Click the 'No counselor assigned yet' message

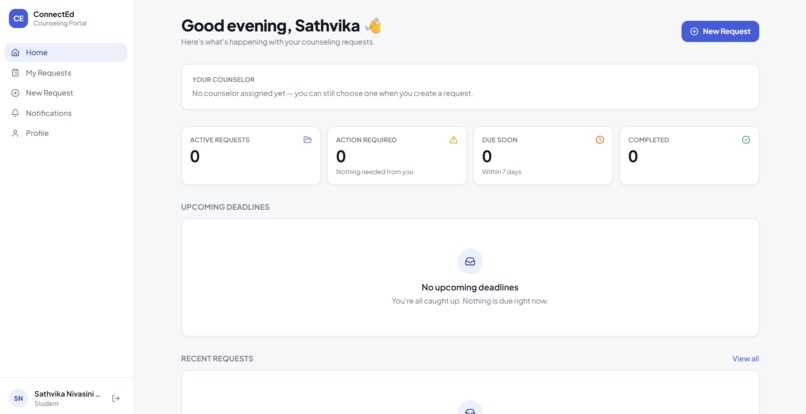coord(332,94)
